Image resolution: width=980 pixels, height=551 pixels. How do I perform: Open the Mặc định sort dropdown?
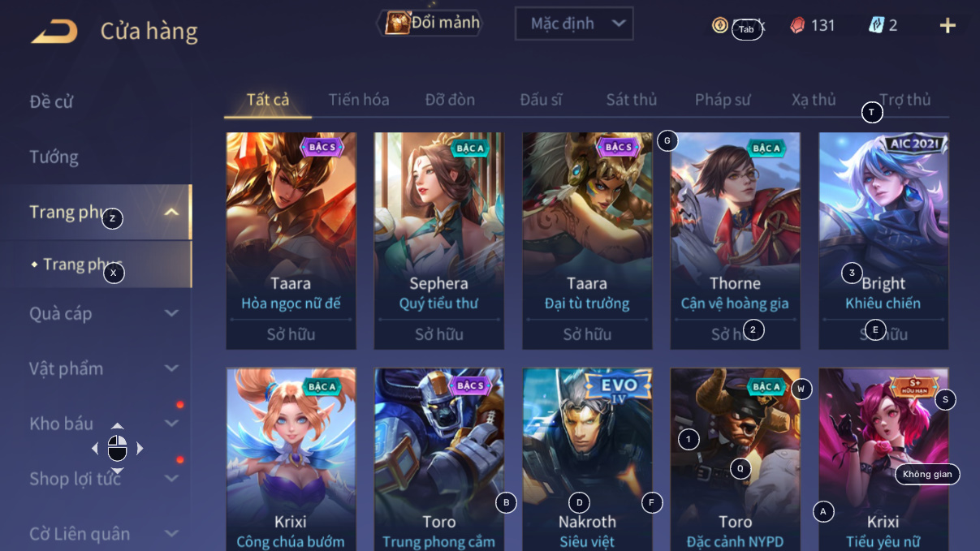click(x=574, y=24)
